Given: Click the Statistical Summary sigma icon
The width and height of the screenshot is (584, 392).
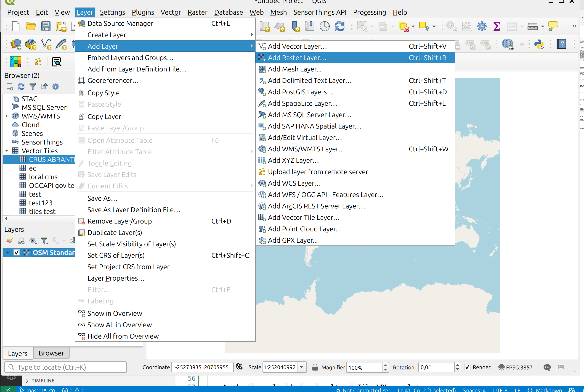Looking at the screenshot, I should 497,26.
